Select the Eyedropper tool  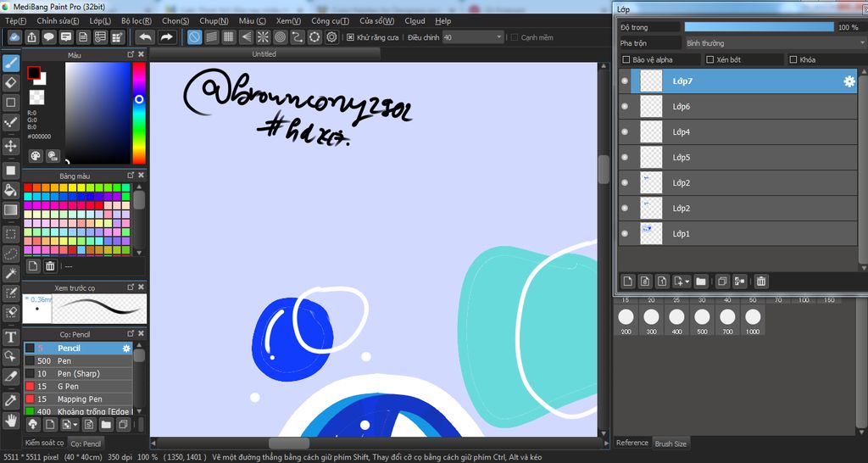10,400
